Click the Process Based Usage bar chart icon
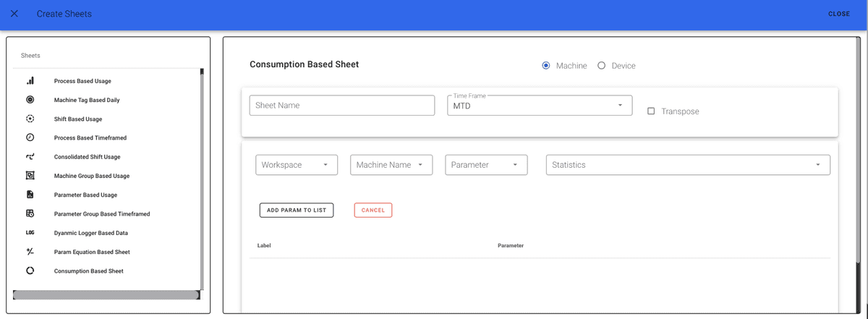The image size is (868, 319). 30,81
